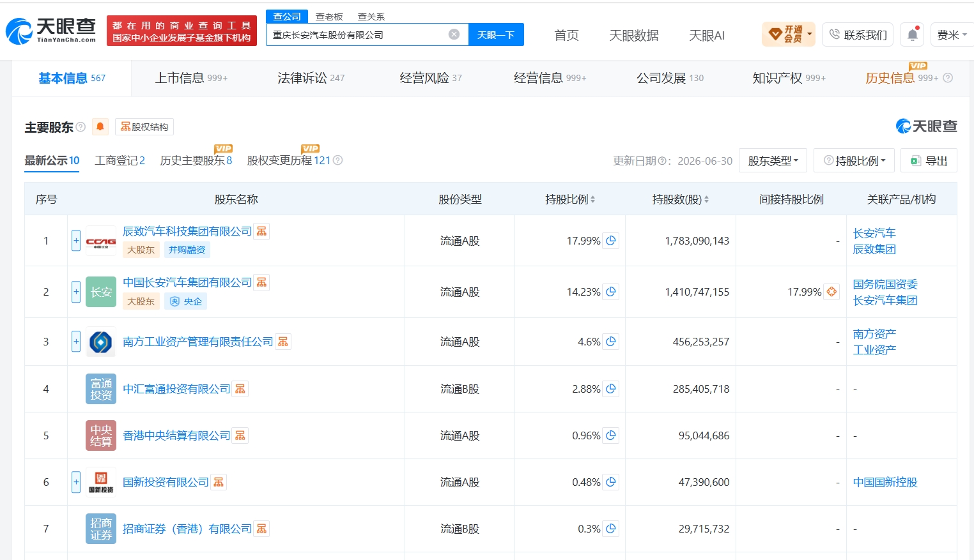The height and width of the screenshot is (560, 974).
Task: Click the 联系我们 contact button
Action: point(858,35)
